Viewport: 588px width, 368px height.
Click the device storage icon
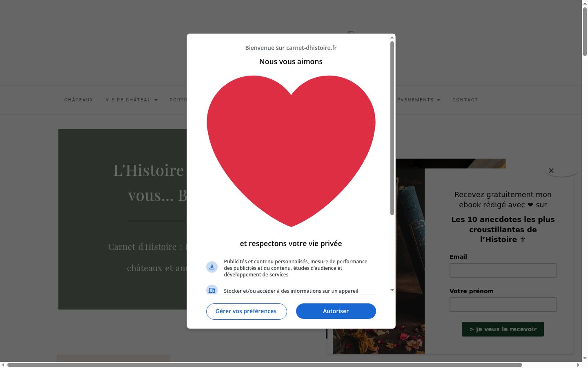212,289
